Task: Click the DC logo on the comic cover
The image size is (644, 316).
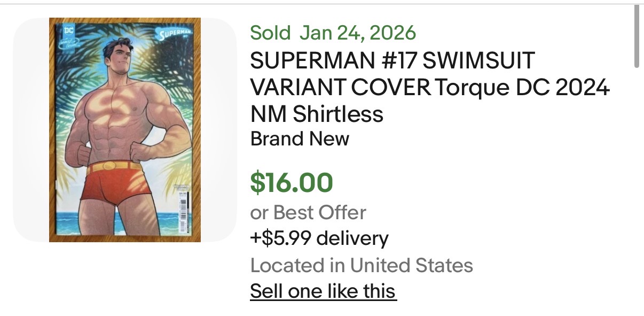Action: pos(68,30)
